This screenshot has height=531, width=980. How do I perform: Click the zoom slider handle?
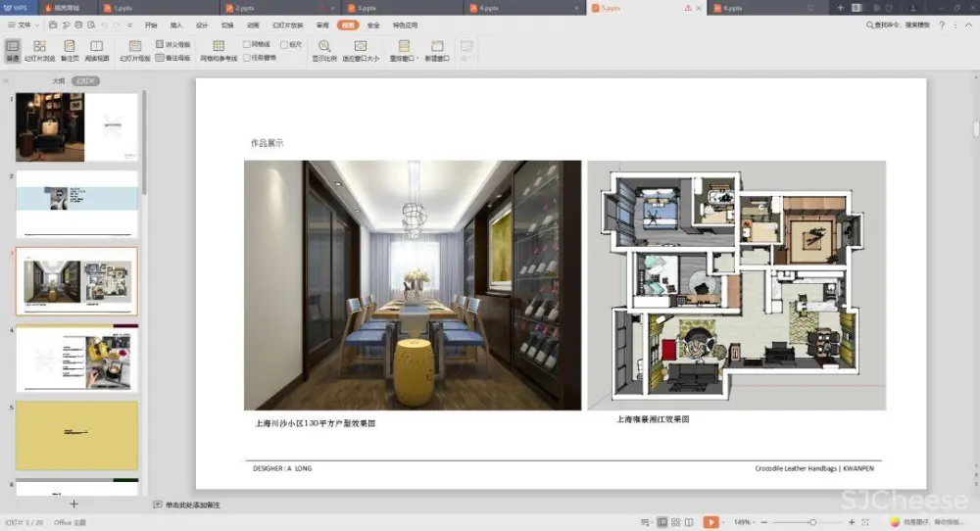[812, 521]
